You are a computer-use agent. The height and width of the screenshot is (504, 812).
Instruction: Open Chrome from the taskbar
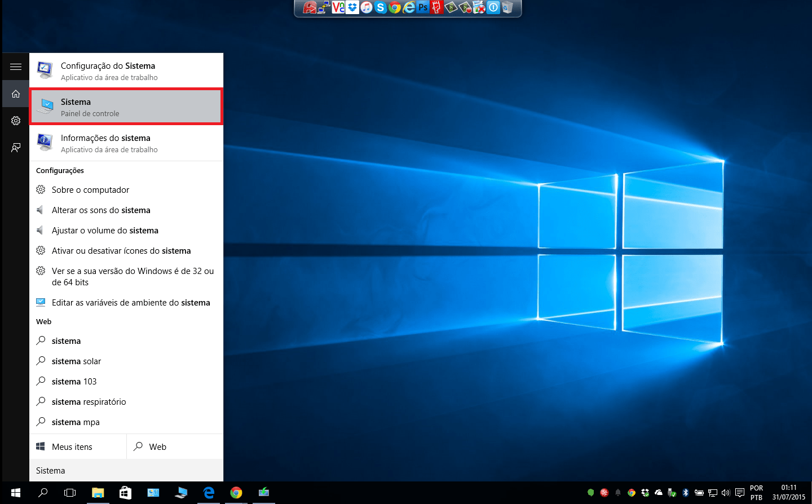point(236,493)
